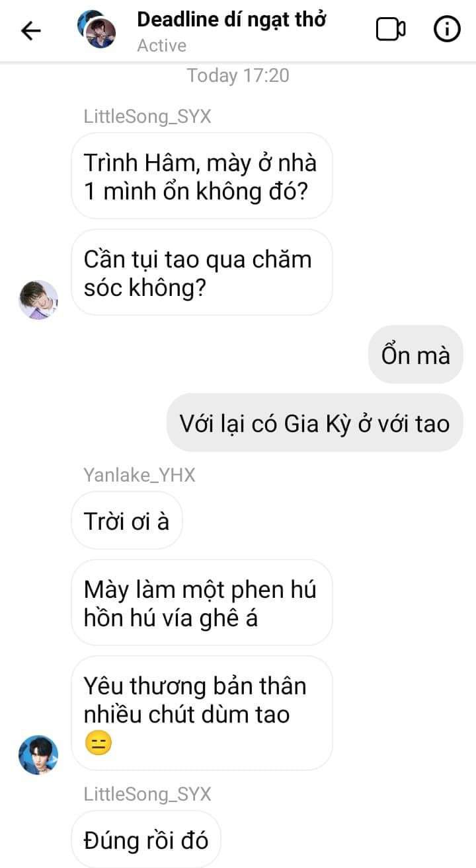Image resolution: width=476 pixels, height=868 pixels.
Task: Tap the sent bubble 'Ổn mà'
Action: tap(416, 355)
